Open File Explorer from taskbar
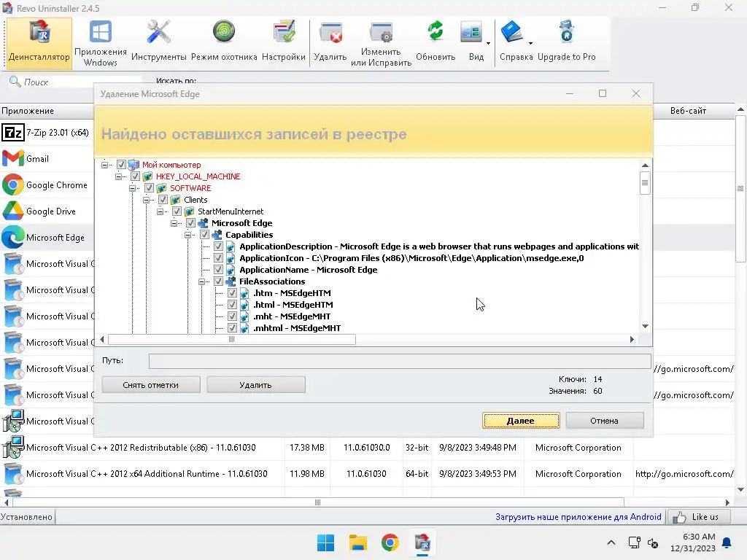This screenshot has width=747, height=560. tap(357, 542)
